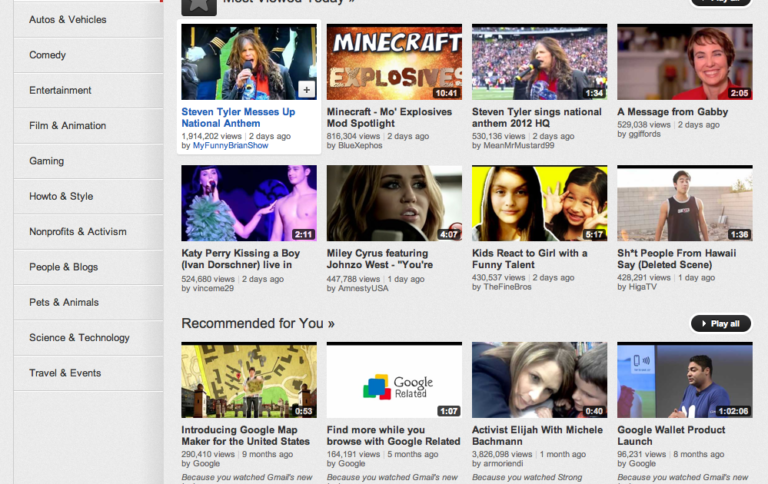Open Activist Elijah With Michele Bachmann thumbnail
This screenshot has width=768, height=484.
pos(539,380)
